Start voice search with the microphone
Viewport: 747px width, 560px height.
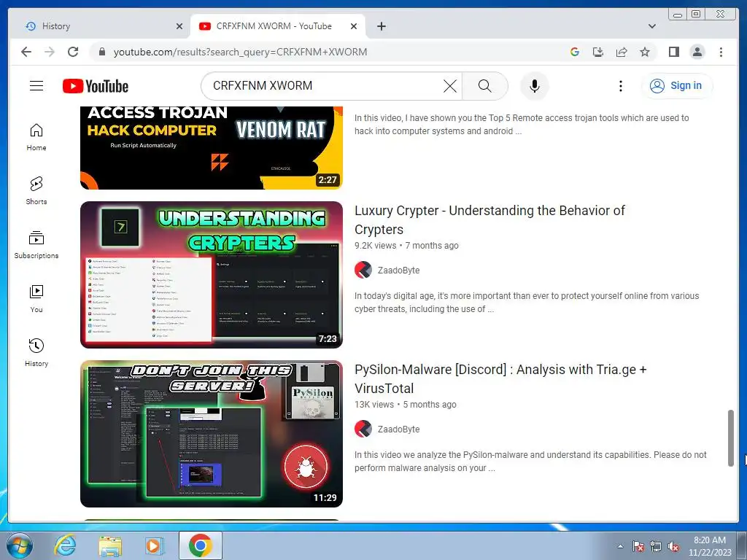pyautogui.click(x=535, y=86)
